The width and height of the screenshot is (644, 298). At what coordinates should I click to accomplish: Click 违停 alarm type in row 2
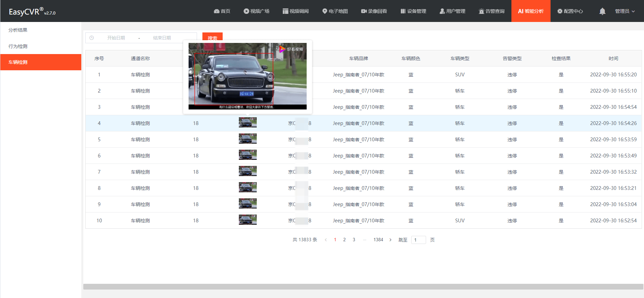pos(512,91)
